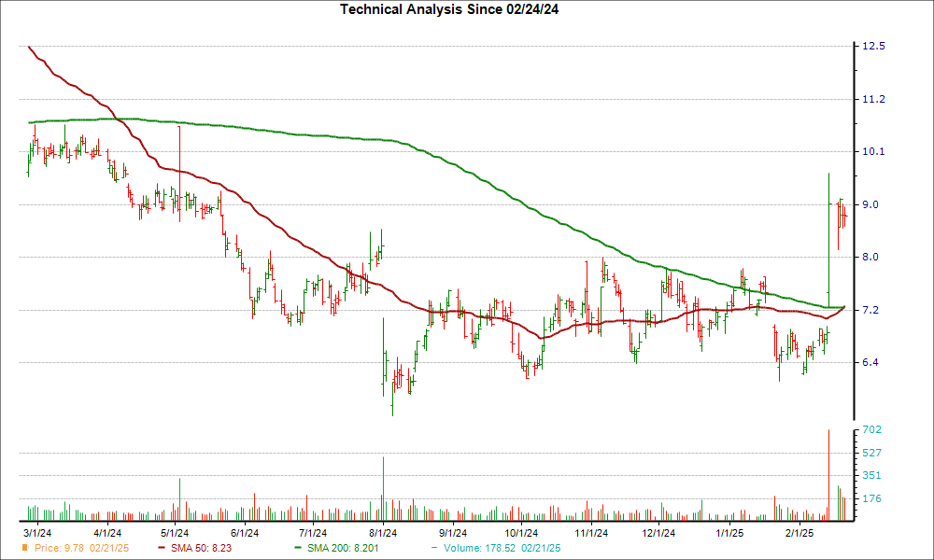Click the 702 volume axis label

click(x=873, y=430)
